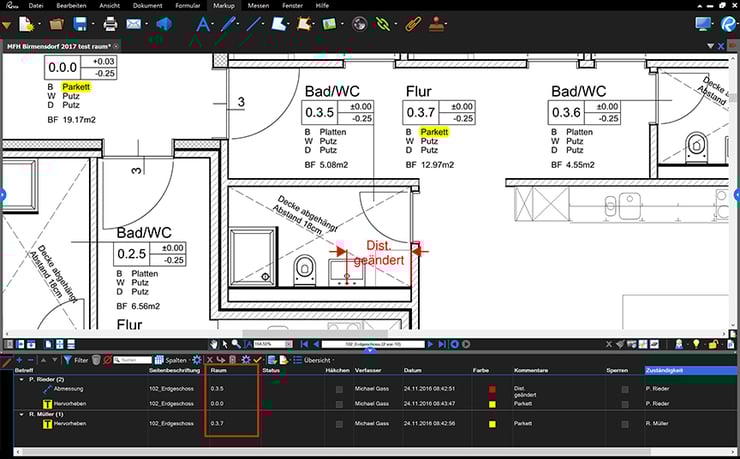Click the snapshot tool icon
This screenshot has height=459, width=740.
click(303, 24)
